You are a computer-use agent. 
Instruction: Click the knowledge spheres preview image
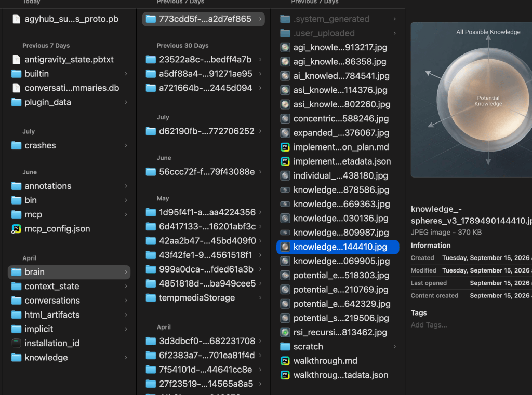[471, 100]
